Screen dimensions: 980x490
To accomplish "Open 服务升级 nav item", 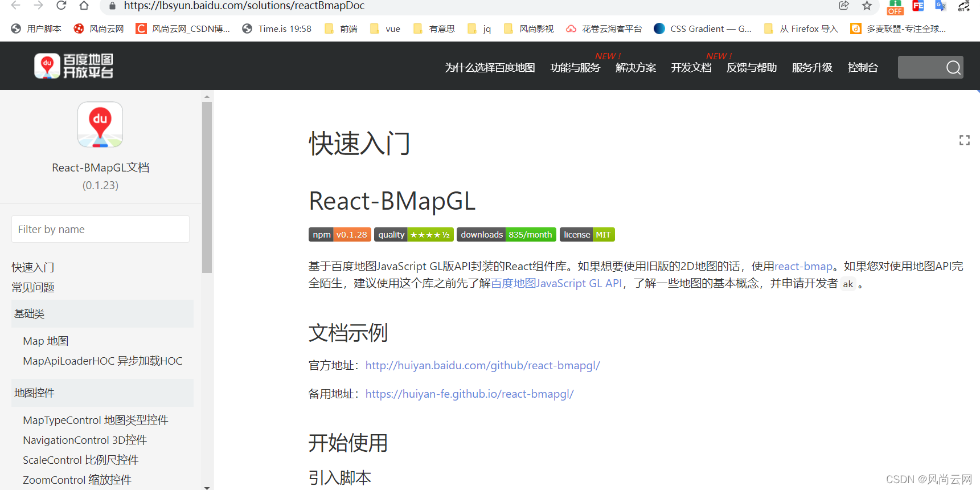I will point(812,67).
